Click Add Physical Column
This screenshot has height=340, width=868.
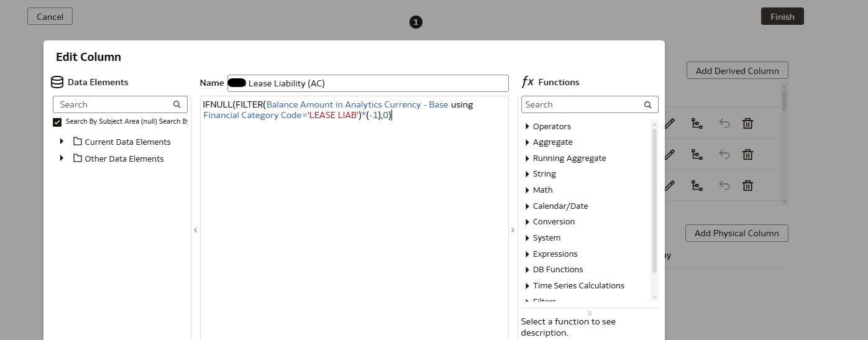(x=736, y=233)
